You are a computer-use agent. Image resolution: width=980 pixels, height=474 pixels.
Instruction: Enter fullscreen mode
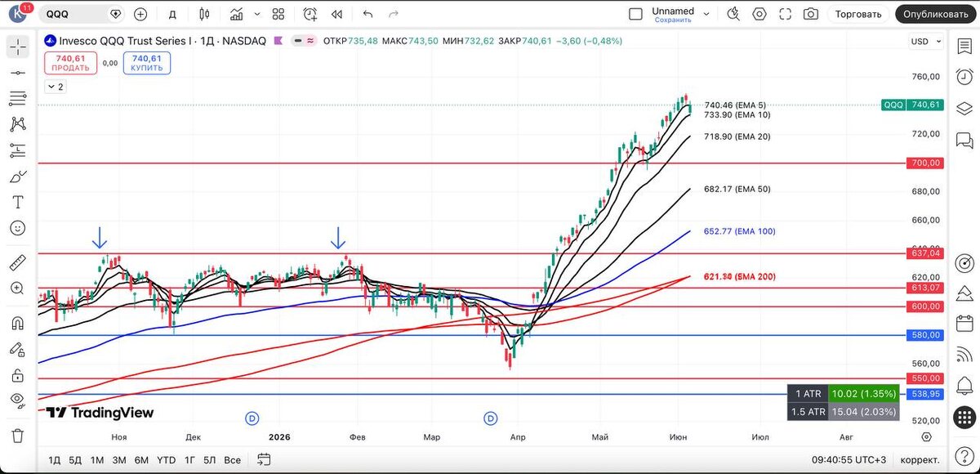pyautogui.click(x=785, y=14)
